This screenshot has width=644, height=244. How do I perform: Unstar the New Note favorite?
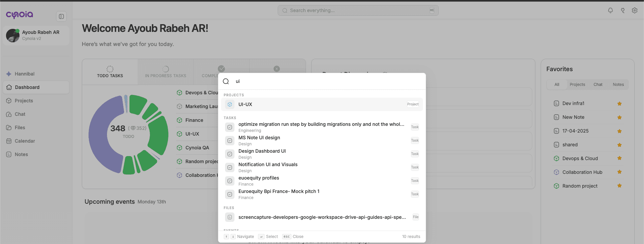click(620, 117)
